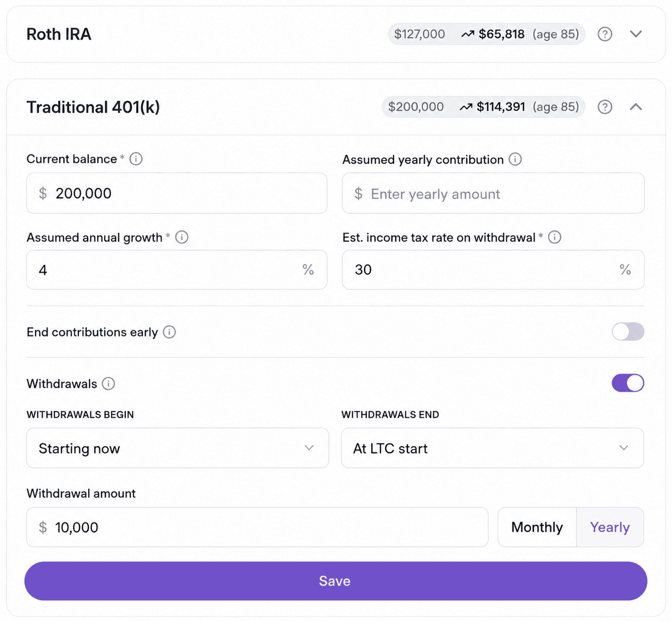Switch withdrawal frequency to Monthly
Screen dimensions: 672x622
[537, 527]
